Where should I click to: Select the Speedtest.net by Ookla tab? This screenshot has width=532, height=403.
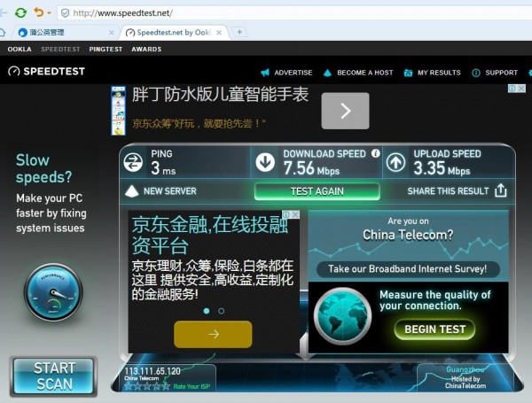point(173,33)
